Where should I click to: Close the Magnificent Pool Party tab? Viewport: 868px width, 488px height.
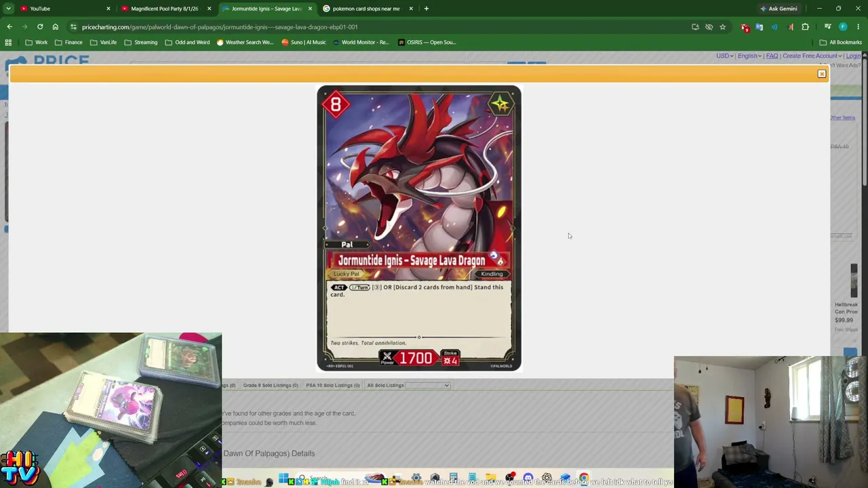point(209,9)
